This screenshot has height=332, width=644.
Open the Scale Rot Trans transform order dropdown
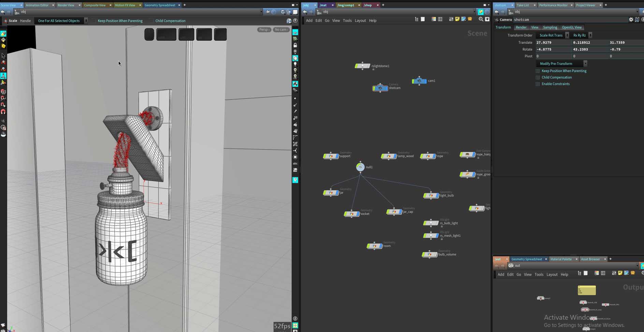click(552, 35)
